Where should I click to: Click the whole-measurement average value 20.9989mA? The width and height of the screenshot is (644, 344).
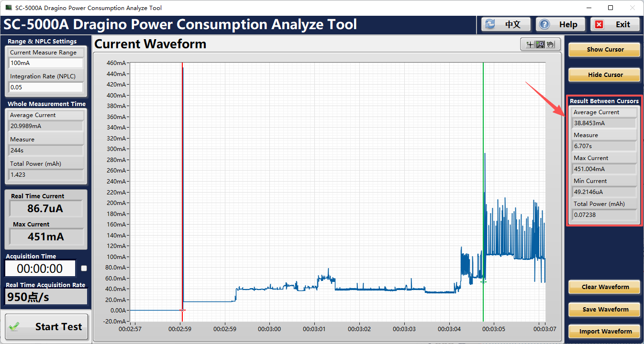click(46, 126)
